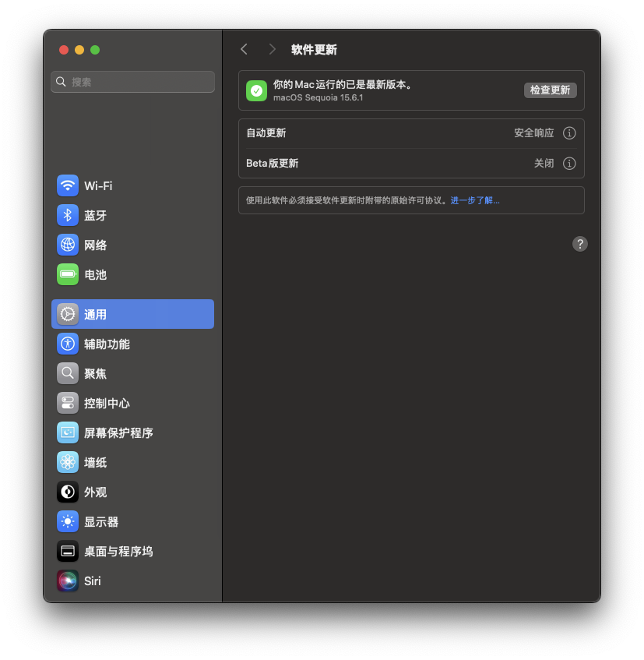The width and height of the screenshot is (644, 660).
Task: Click the macOS Sequoia 15.6.1 version text
Action: 318,97
